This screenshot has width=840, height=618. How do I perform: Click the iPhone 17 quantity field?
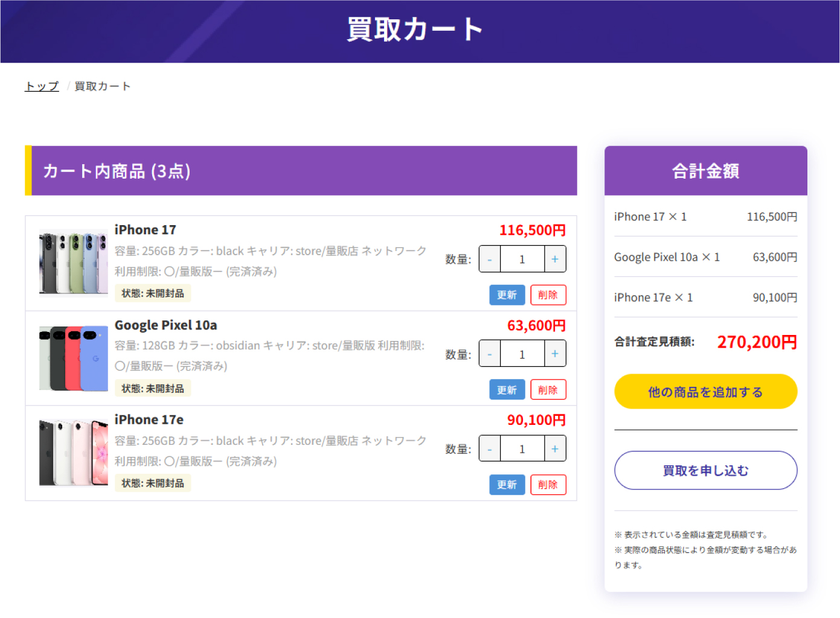click(522, 260)
